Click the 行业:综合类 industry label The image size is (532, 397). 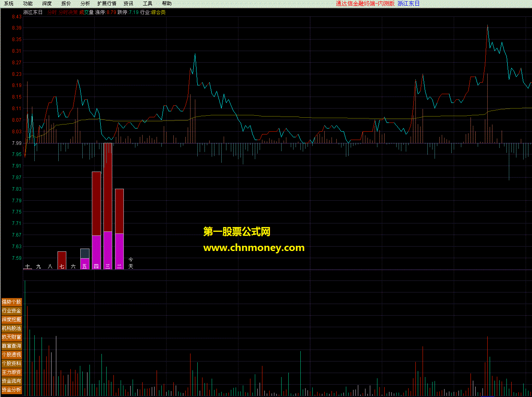point(153,12)
